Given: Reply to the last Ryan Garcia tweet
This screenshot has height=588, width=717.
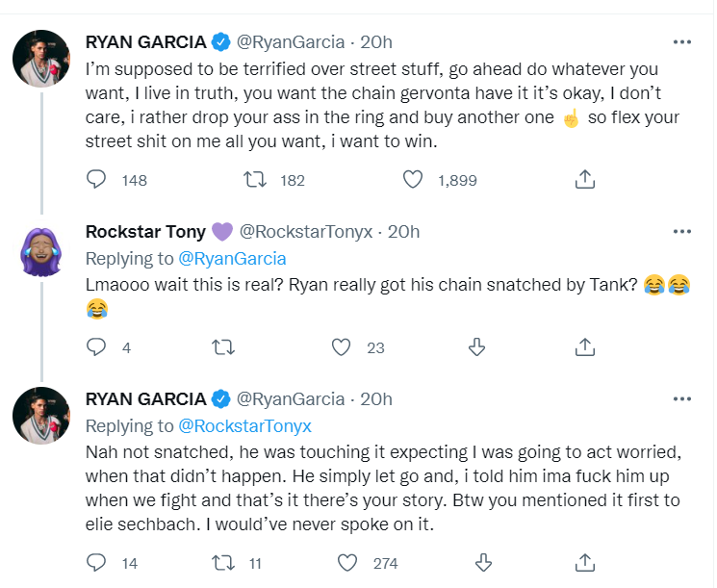Looking at the screenshot, I should [x=96, y=563].
